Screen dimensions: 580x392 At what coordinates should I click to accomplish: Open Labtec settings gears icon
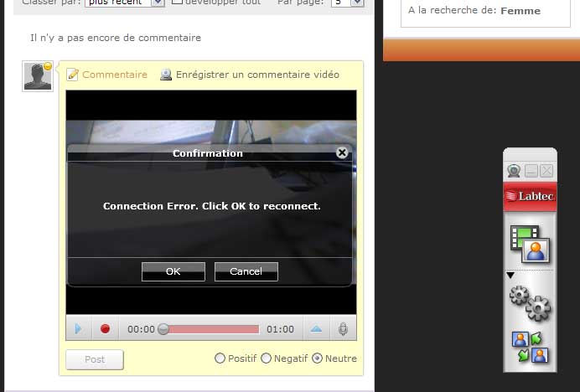(531, 303)
